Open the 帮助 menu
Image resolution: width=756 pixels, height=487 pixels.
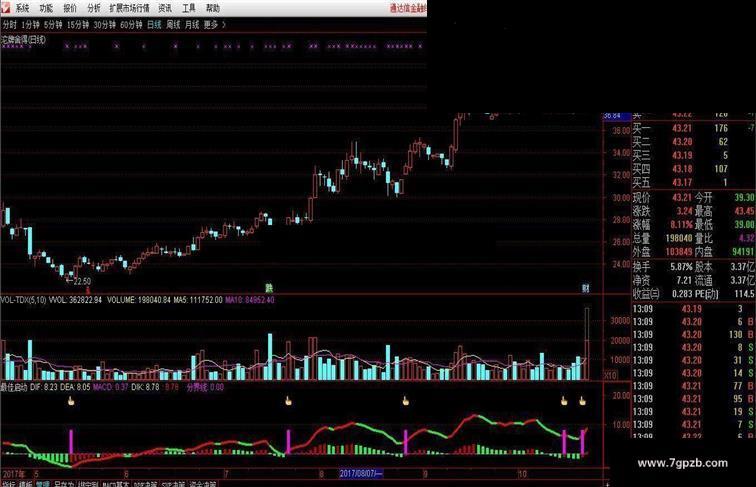pos(213,8)
